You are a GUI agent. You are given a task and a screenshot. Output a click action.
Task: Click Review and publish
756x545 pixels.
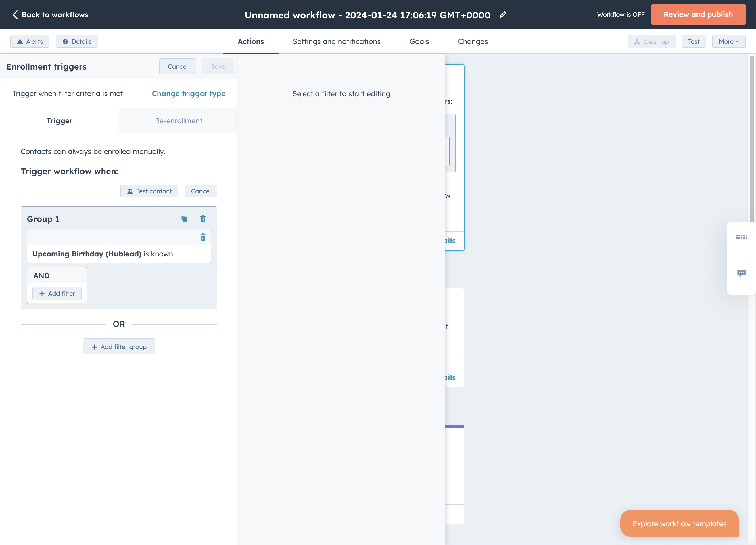pos(698,15)
